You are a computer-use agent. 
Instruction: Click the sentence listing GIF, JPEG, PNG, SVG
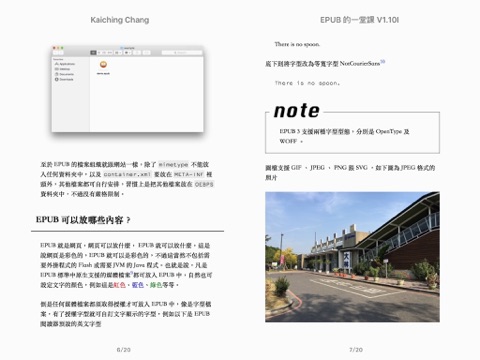point(350,173)
